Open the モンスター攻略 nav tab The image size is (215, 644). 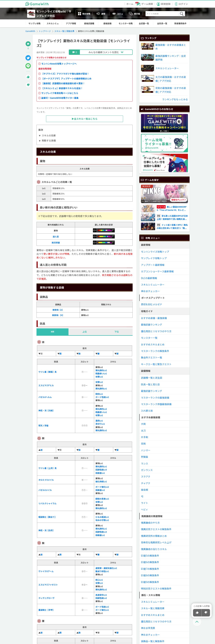click(126, 24)
